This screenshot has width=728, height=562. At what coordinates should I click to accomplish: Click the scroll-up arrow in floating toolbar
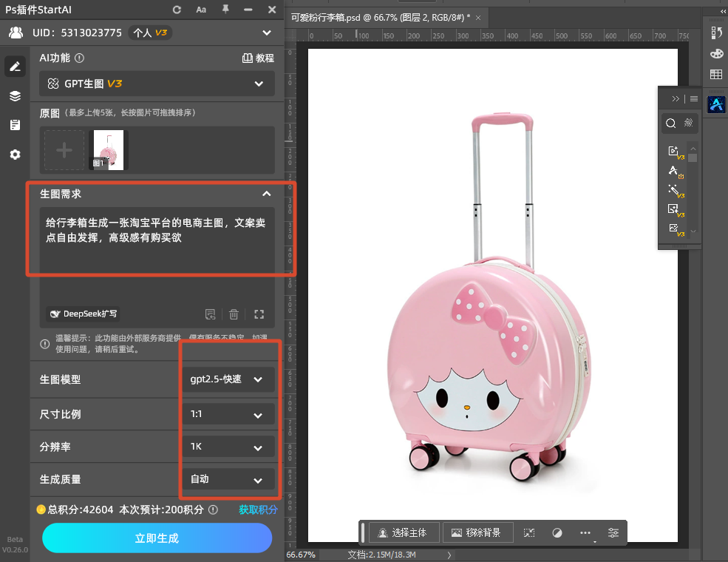click(x=693, y=149)
